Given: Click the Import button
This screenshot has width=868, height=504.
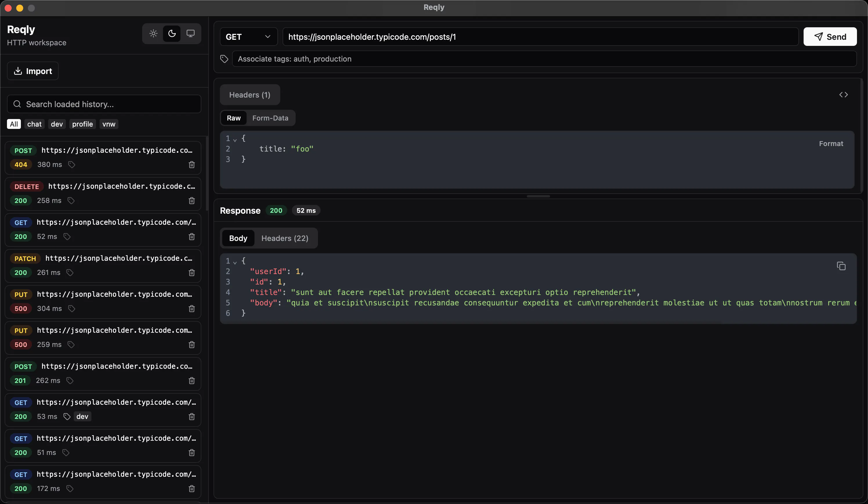Looking at the screenshot, I should coord(33,71).
